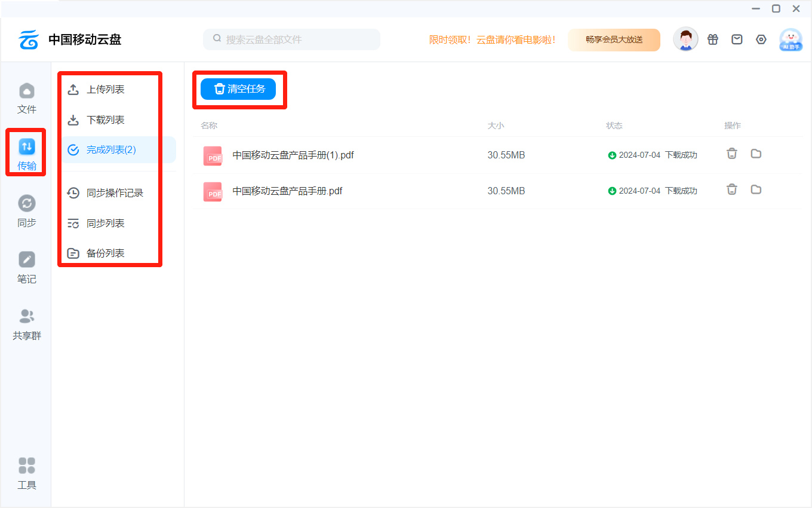Select file name 中国移动云盘产品手册.pdf
This screenshot has width=812, height=508.
287,191
